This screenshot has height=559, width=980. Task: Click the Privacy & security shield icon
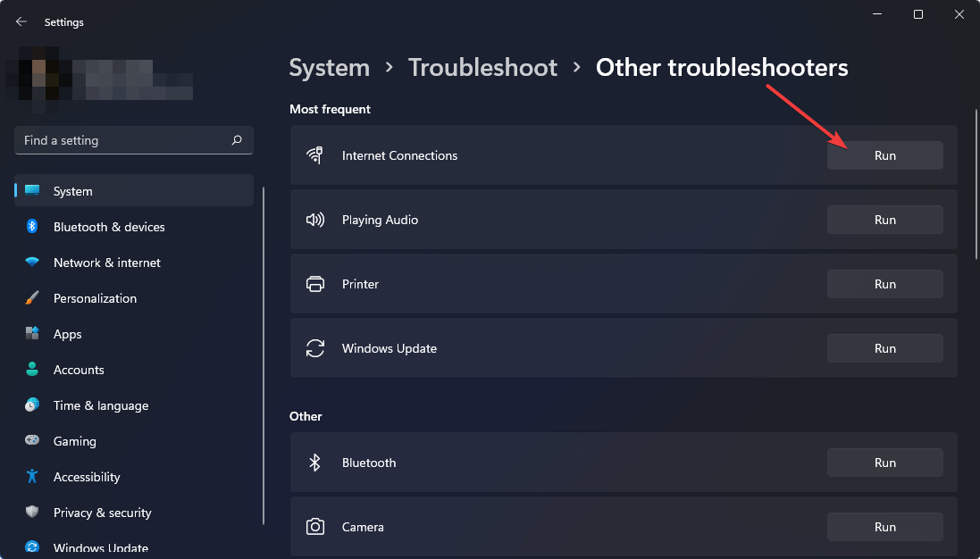pos(32,512)
